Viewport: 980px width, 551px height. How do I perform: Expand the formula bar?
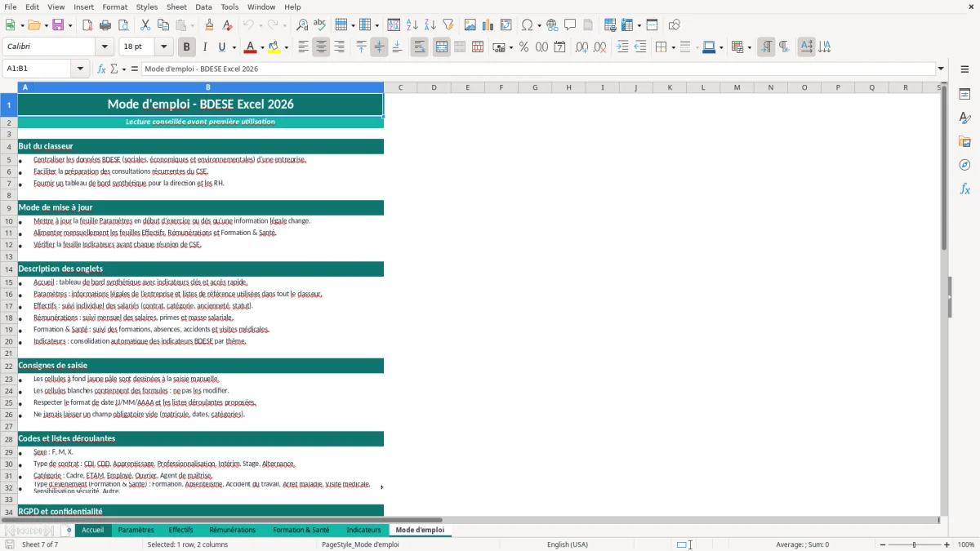pyautogui.click(x=941, y=69)
